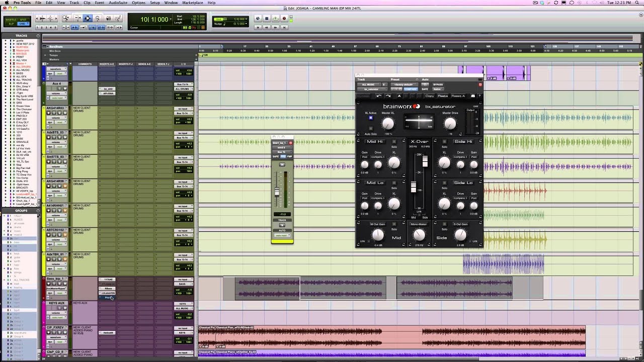Open the Marketplace menu
Screen dimensions: 644x362
click(193, 3)
